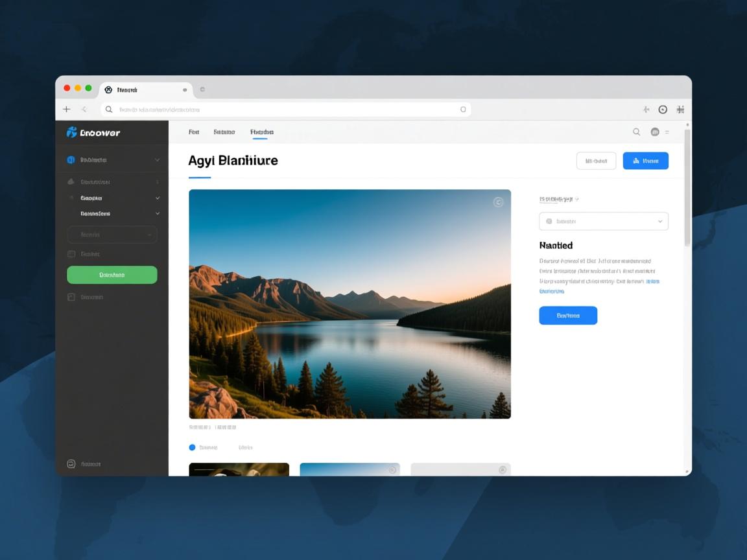Click the back arrow in the browser toolbar
Screen dimensions: 747x560
tap(84, 110)
